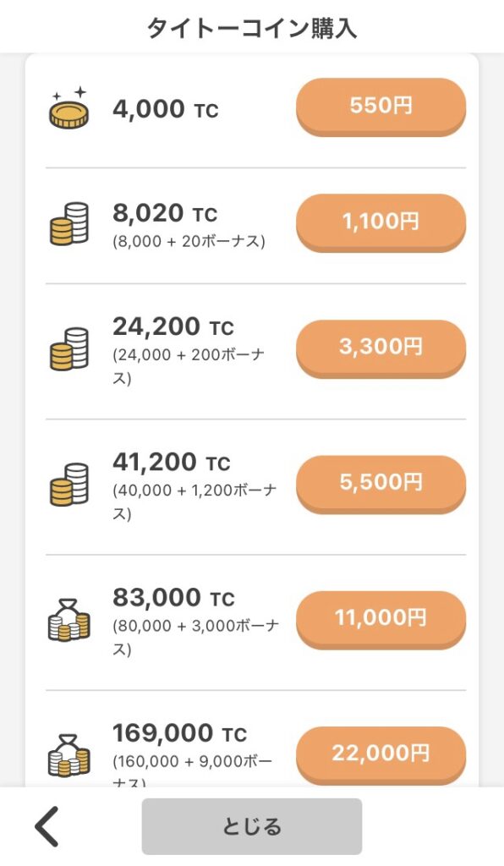Tap the 8,020 TC amount text
Image resolution: width=504 pixels, height=866 pixels.
[165, 213]
